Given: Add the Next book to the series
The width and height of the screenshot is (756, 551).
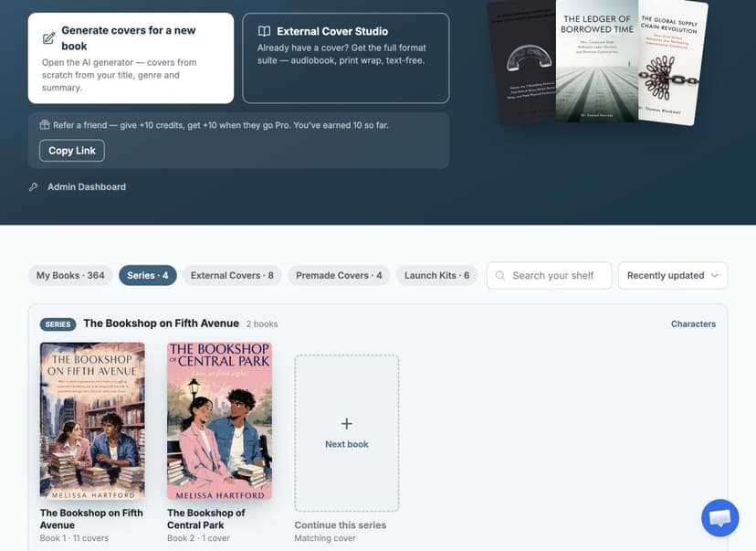Looking at the screenshot, I should click(x=347, y=433).
